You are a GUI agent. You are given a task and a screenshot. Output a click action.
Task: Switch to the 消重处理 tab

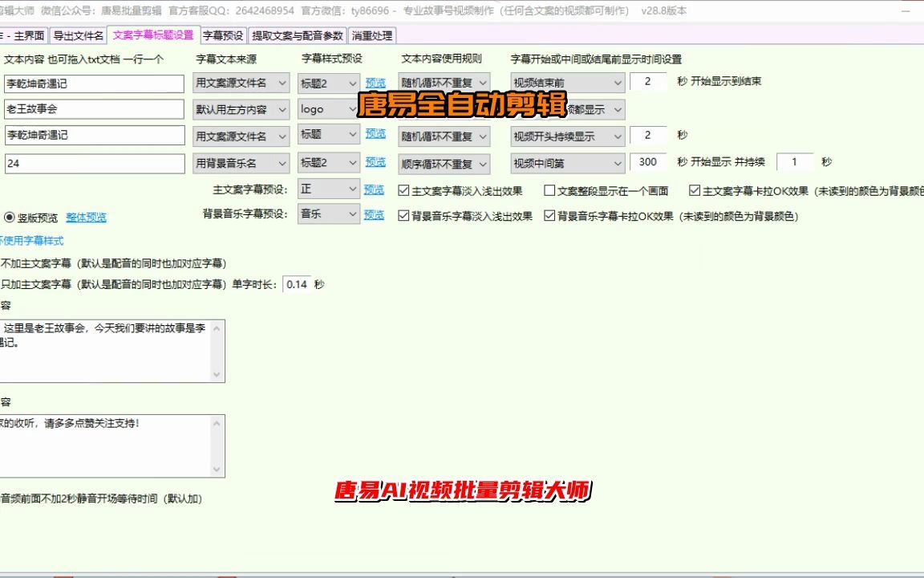click(x=371, y=35)
